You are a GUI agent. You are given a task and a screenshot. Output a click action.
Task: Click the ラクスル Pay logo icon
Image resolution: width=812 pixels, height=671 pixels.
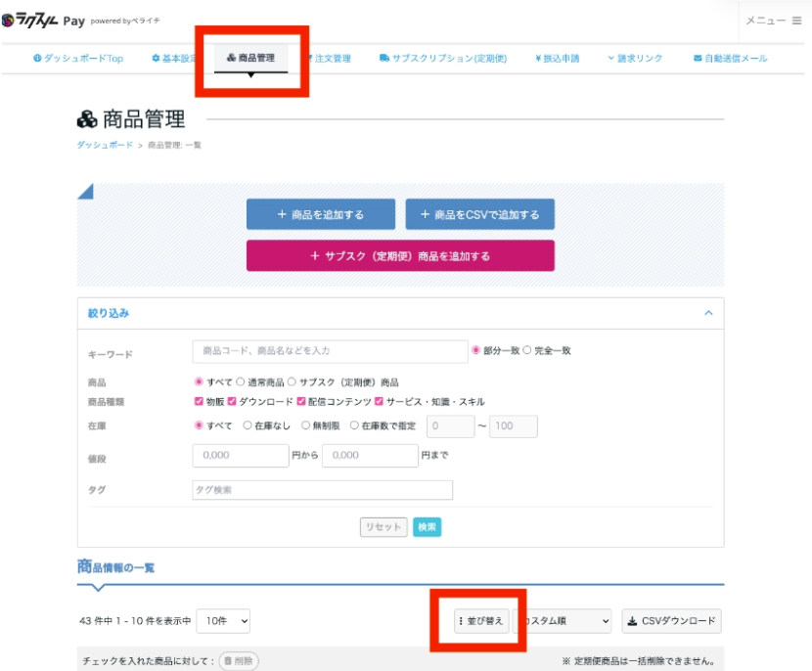(8, 21)
